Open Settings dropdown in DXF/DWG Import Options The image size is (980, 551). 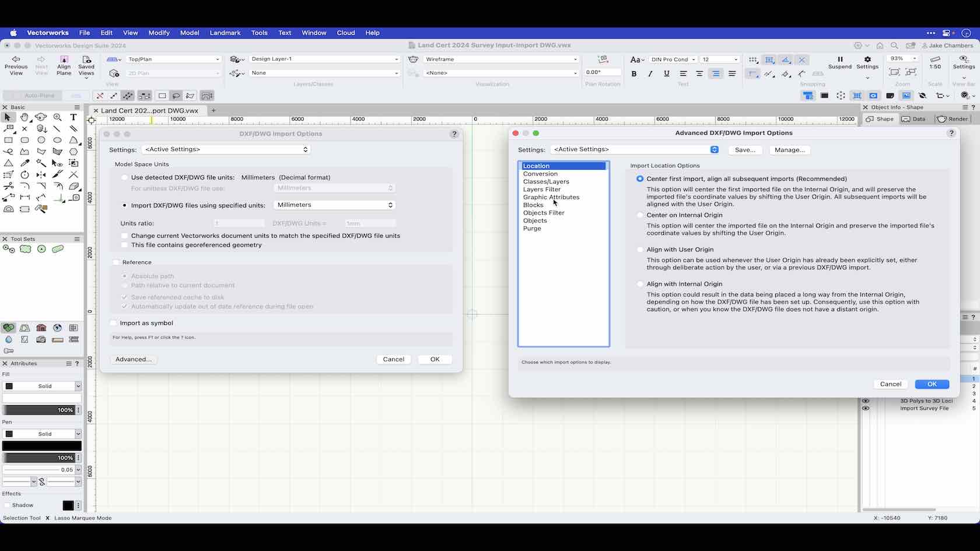click(226, 149)
